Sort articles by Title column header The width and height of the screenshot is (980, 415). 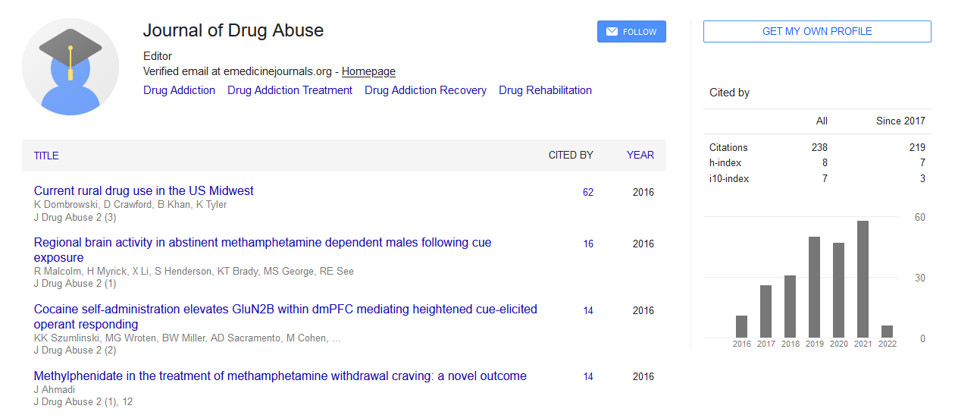click(x=46, y=156)
